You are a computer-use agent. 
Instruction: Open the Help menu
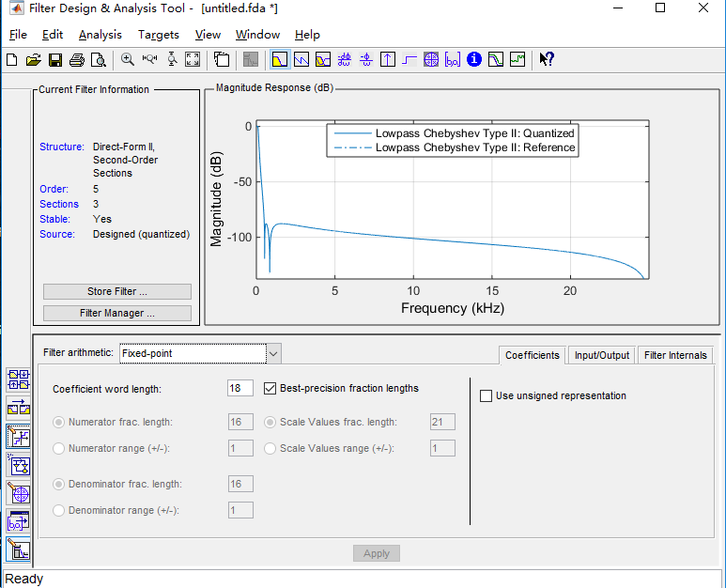(x=307, y=35)
